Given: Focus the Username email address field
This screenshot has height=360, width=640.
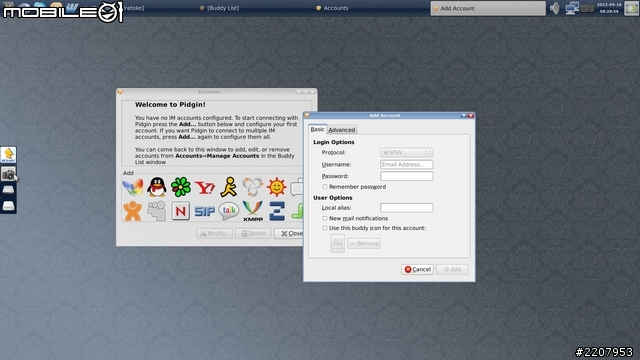Looking at the screenshot, I should [407, 164].
